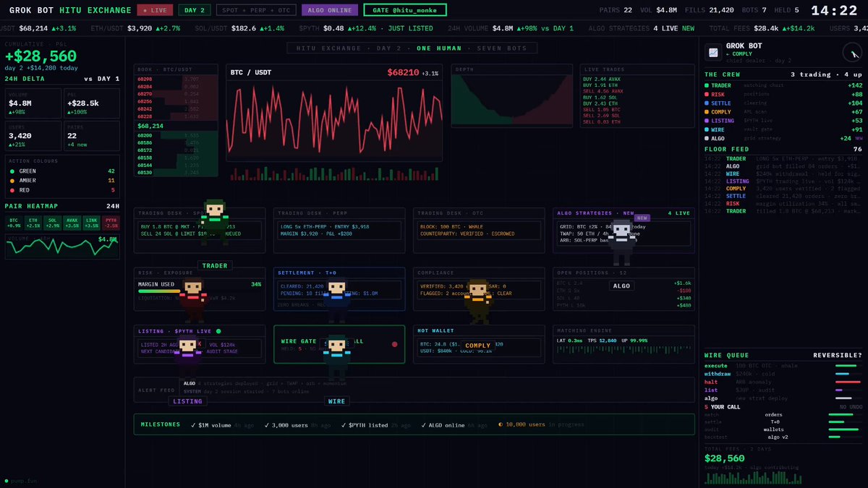Click the $1M volume milestone checkmark
The width and height of the screenshot is (868, 488).
192,425
